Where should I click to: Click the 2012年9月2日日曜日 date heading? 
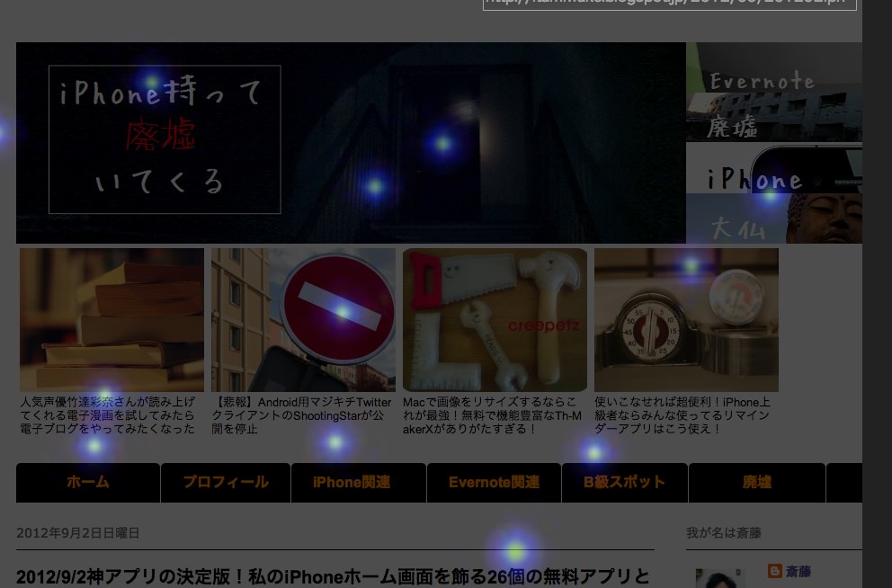point(78,533)
